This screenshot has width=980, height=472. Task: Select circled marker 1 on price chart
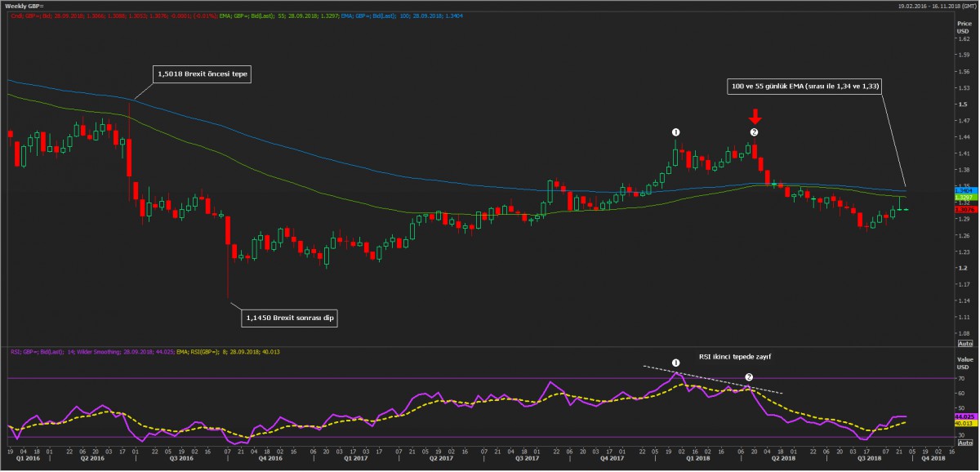coord(675,131)
